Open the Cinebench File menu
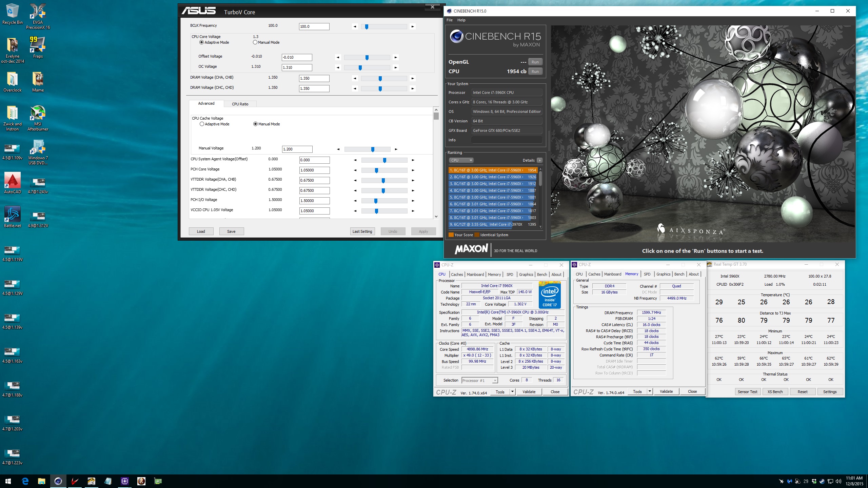The width and height of the screenshot is (868, 488). 449,20
